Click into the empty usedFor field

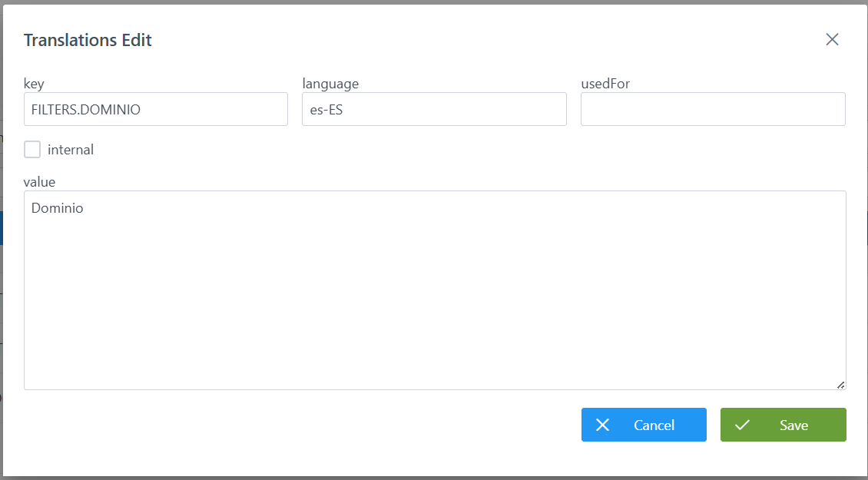point(713,109)
